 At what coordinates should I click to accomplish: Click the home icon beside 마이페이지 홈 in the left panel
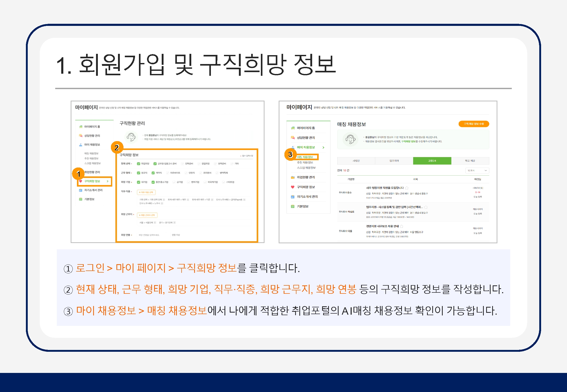81,127
